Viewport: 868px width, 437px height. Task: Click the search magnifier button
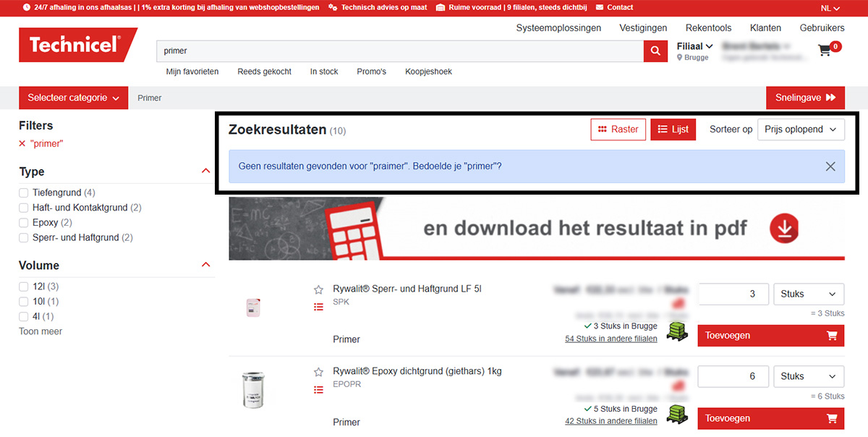pos(655,51)
